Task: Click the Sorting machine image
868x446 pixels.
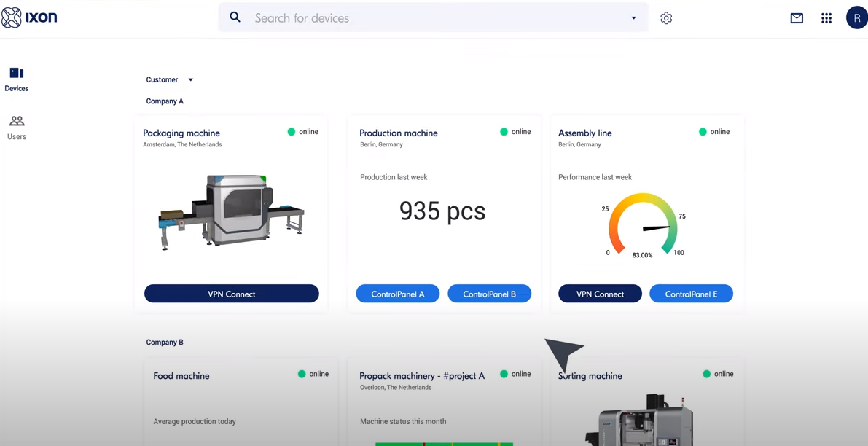Action: [x=640, y=420]
